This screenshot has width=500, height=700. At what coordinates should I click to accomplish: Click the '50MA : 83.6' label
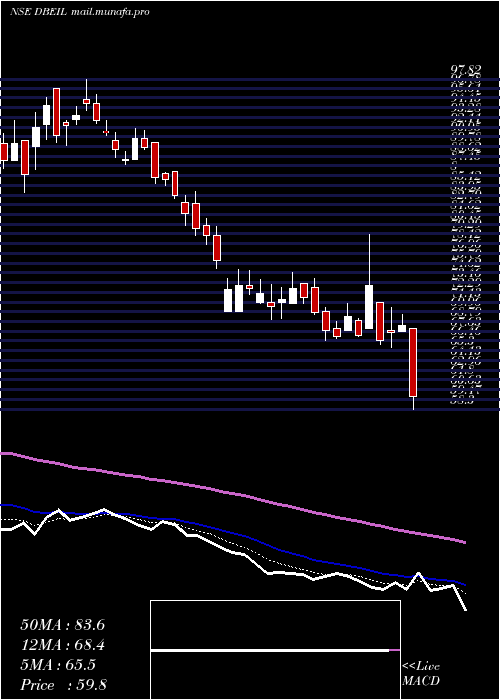coord(62,625)
